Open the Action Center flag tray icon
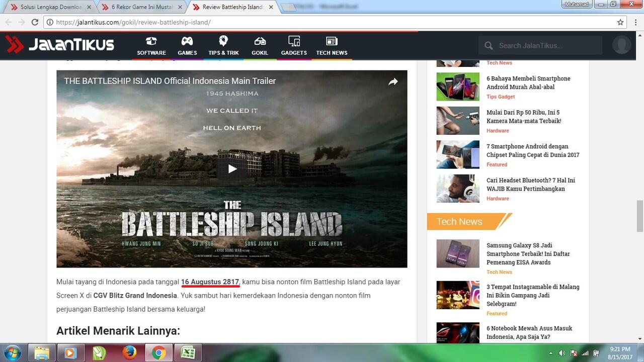644x362 pixels. [x=574, y=353]
